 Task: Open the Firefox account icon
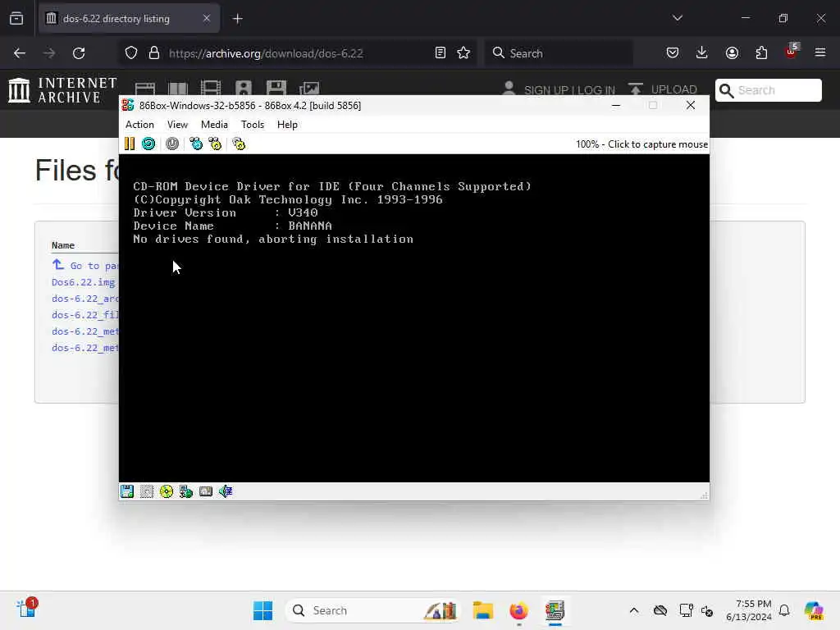pyautogui.click(x=732, y=53)
